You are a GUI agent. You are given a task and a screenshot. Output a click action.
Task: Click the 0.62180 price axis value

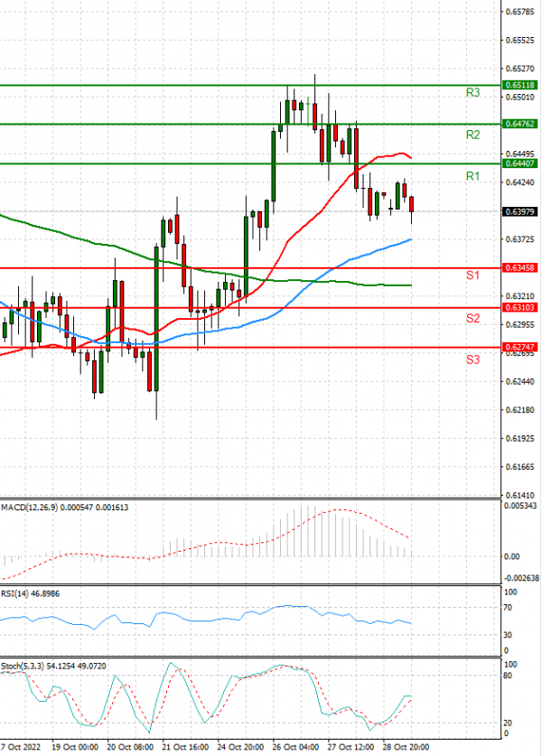(x=519, y=410)
